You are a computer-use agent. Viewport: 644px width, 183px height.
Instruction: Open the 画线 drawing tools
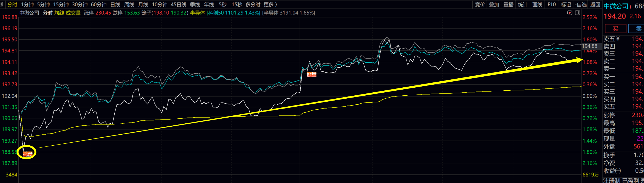(x=537, y=5)
